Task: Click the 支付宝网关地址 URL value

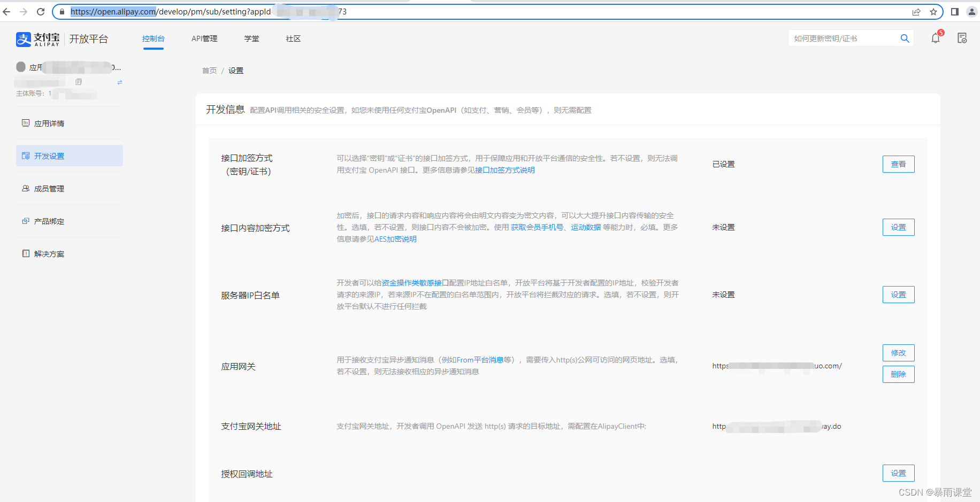Action: [x=776, y=426]
